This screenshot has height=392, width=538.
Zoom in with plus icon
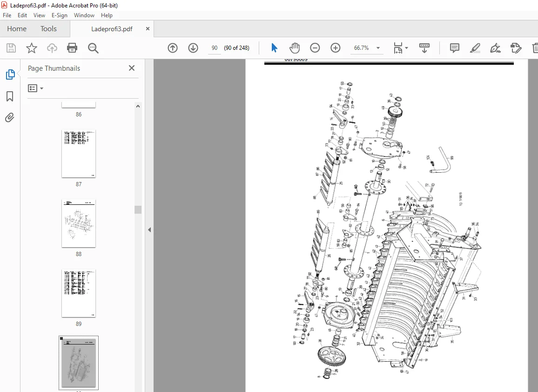[335, 47]
